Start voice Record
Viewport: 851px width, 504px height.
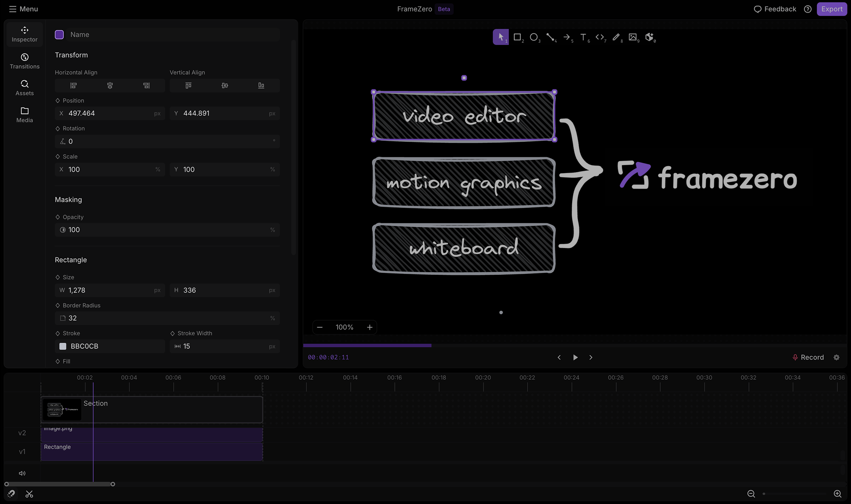pyautogui.click(x=808, y=357)
